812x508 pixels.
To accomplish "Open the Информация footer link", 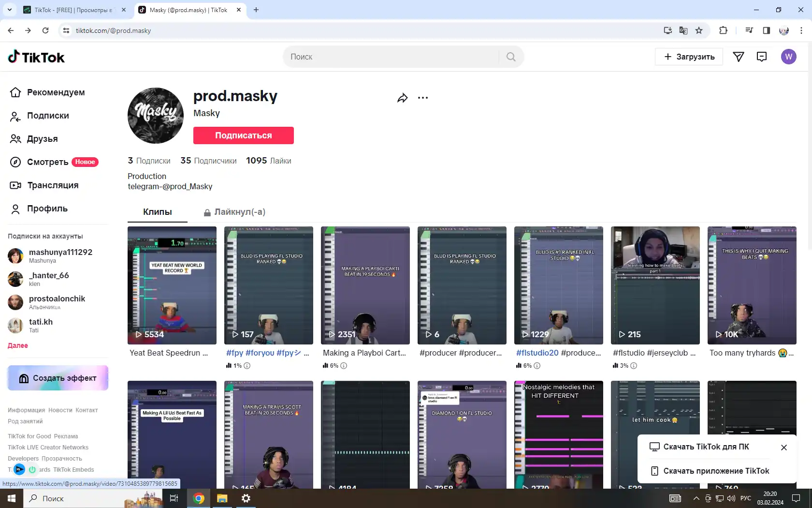I will [26, 410].
